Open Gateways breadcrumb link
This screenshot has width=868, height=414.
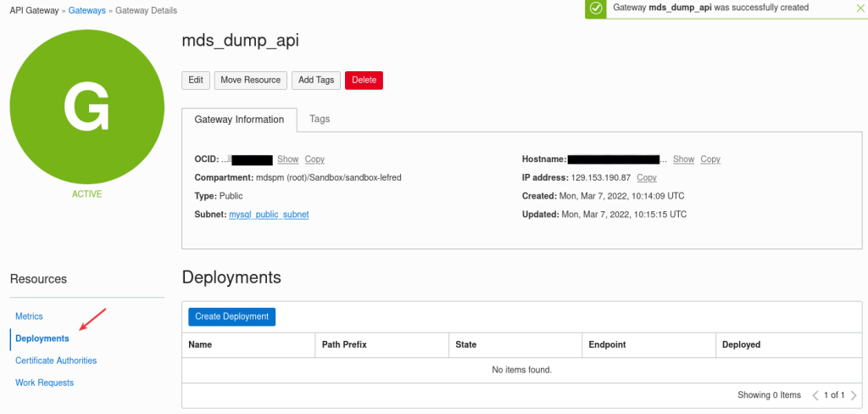point(87,10)
